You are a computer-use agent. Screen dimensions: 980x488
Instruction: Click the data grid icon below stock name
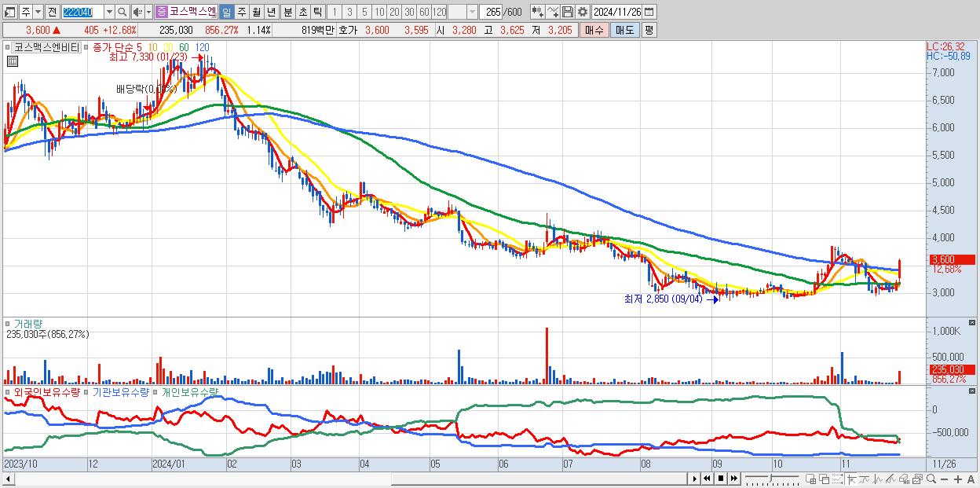coord(12,61)
